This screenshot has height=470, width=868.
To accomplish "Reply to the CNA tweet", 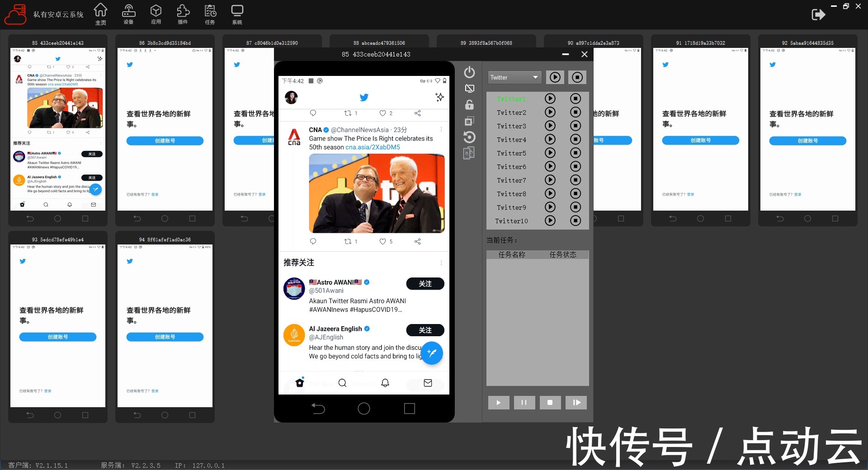I will 313,241.
